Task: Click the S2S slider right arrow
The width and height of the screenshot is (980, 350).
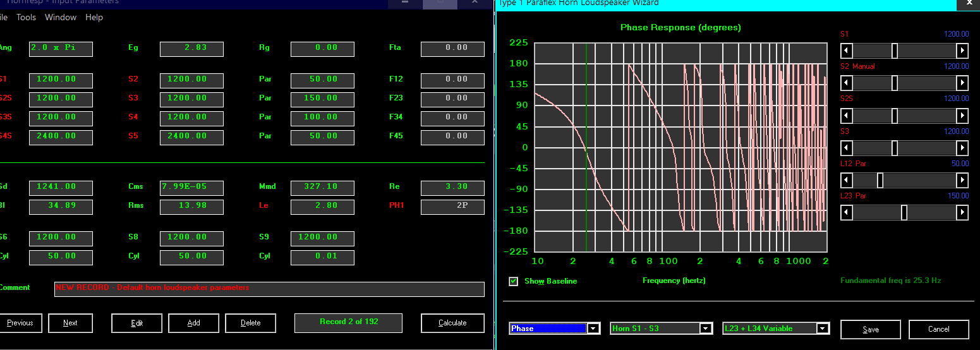Action: pyautogui.click(x=962, y=116)
